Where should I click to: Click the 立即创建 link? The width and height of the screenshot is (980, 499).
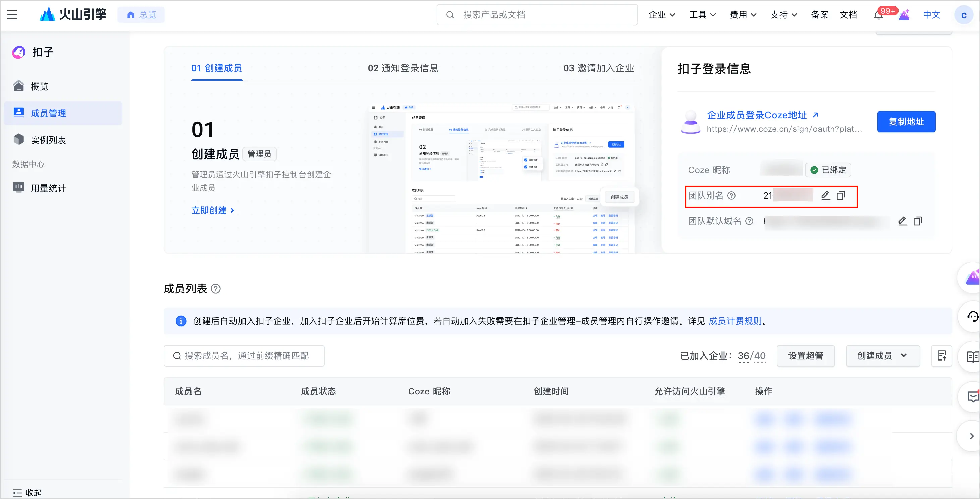213,210
